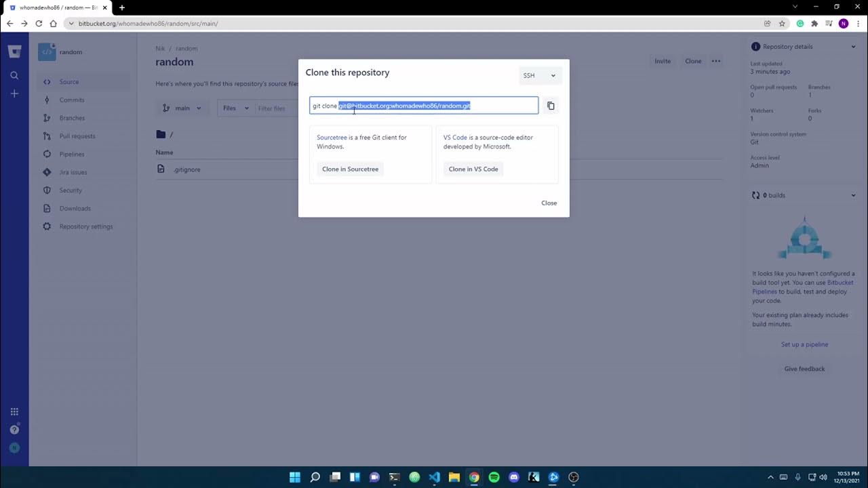
Task: Click the create plus icon in rail
Action: coord(14,94)
